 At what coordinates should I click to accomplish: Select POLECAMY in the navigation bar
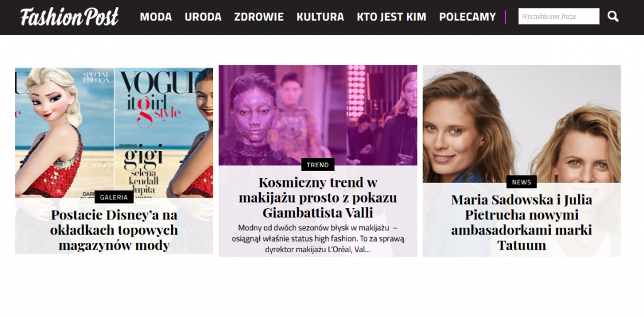point(467,17)
